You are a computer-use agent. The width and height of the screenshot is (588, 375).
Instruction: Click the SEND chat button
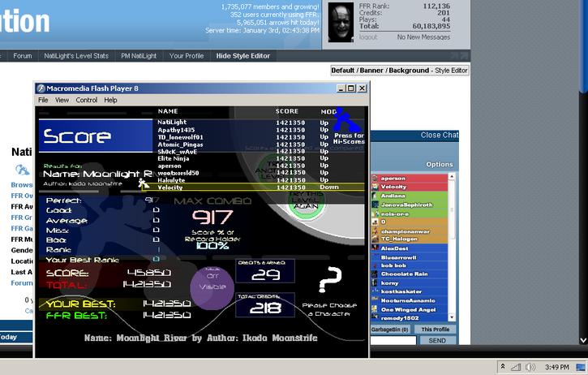coord(437,340)
